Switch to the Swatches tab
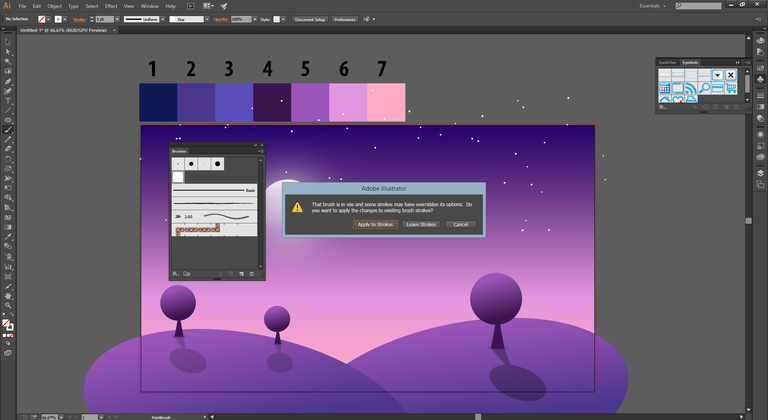Screen dimensions: 768x420 (667, 62)
